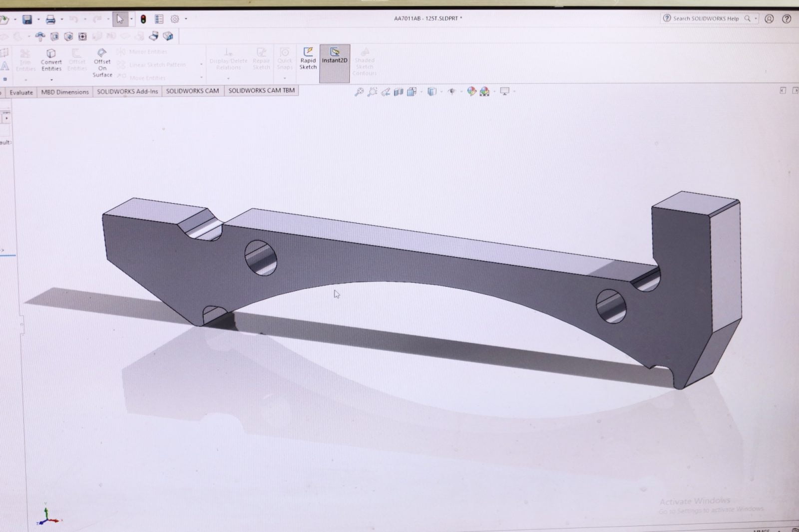Image resolution: width=799 pixels, height=532 pixels.
Task: Click the Repair Sketch tool
Action: (x=261, y=59)
